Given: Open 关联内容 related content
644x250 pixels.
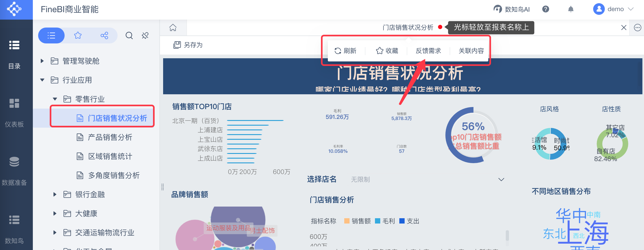Looking at the screenshot, I should [x=471, y=51].
